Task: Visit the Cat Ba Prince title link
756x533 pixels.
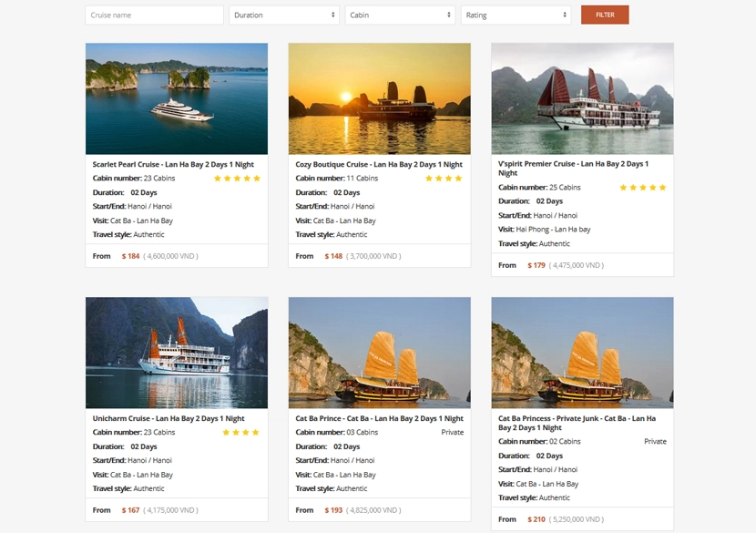Action: click(x=379, y=419)
